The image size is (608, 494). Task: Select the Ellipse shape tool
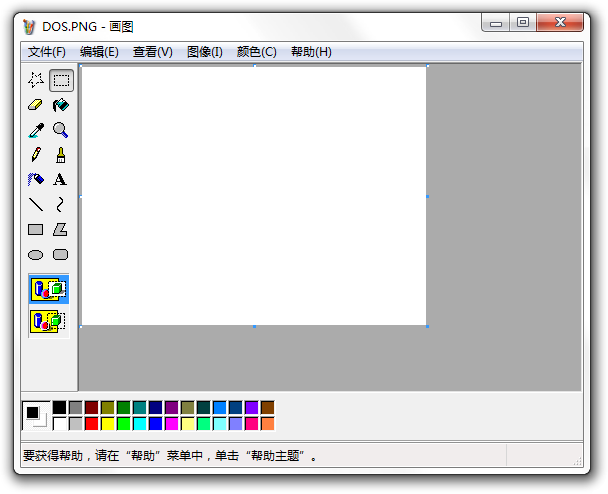coord(36,255)
